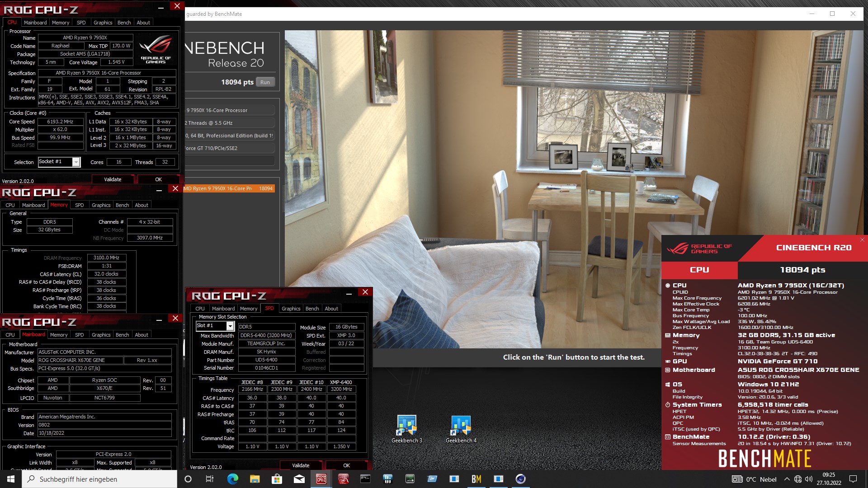Open the Geekbench 4 desktop shortcut

tap(461, 429)
